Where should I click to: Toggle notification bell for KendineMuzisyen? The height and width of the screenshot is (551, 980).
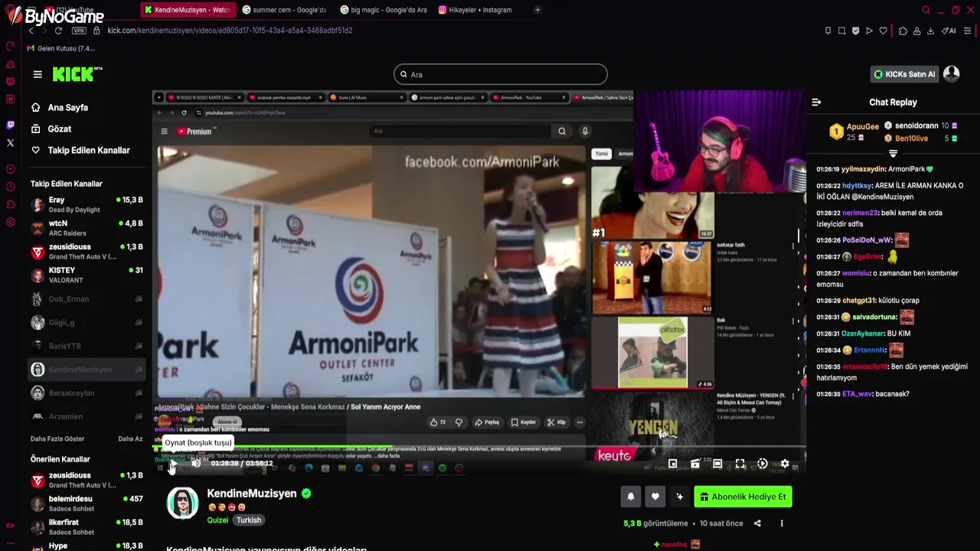click(630, 497)
